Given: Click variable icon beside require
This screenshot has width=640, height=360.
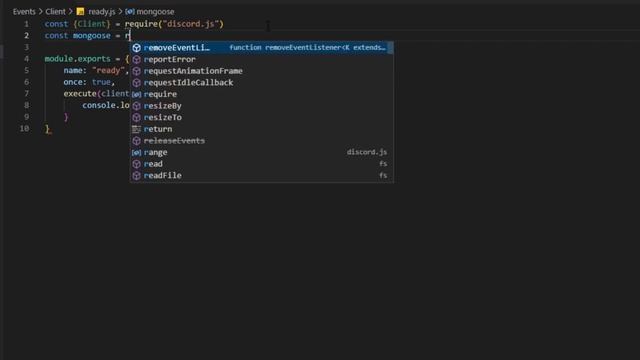Looking at the screenshot, I should click(137, 94).
